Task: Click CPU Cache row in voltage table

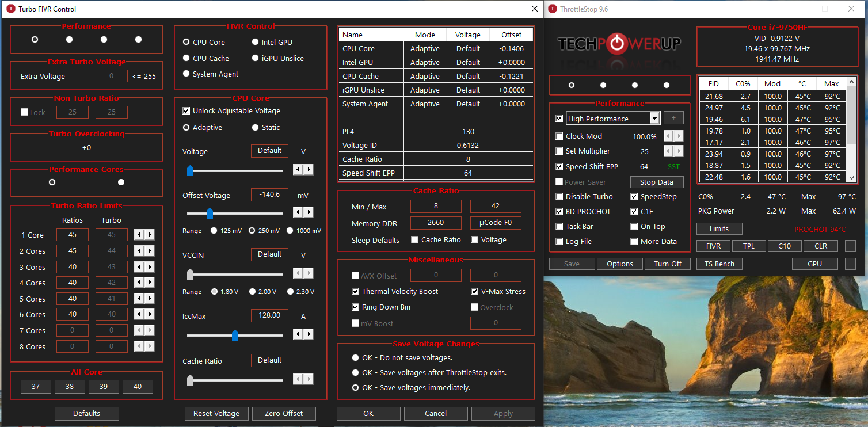Action: coord(436,76)
